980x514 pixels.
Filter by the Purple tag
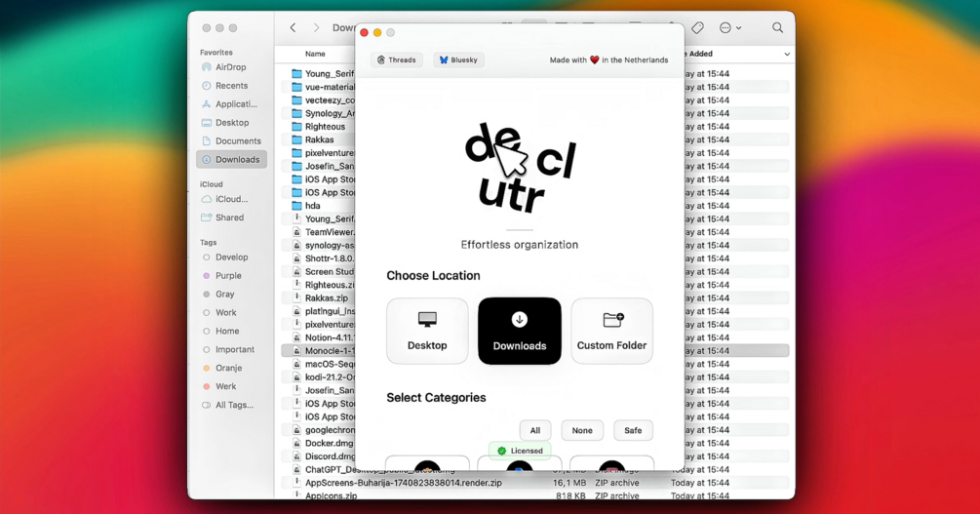pyautogui.click(x=231, y=276)
